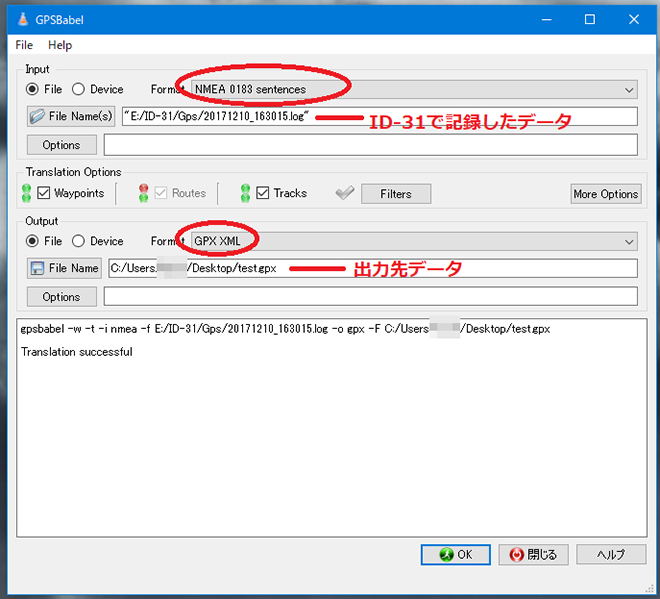Click the output file path field with test.gpx

pyautogui.click(x=373, y=268)
